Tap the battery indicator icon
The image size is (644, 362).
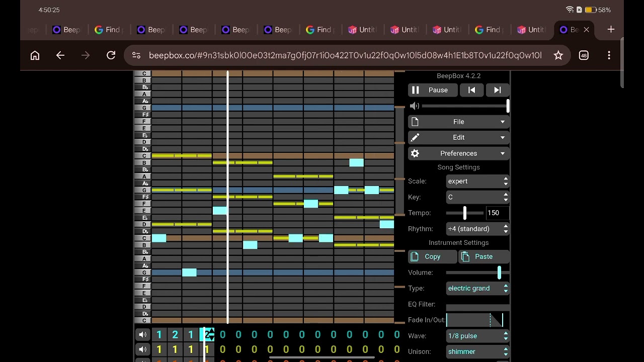click(590, 10)
